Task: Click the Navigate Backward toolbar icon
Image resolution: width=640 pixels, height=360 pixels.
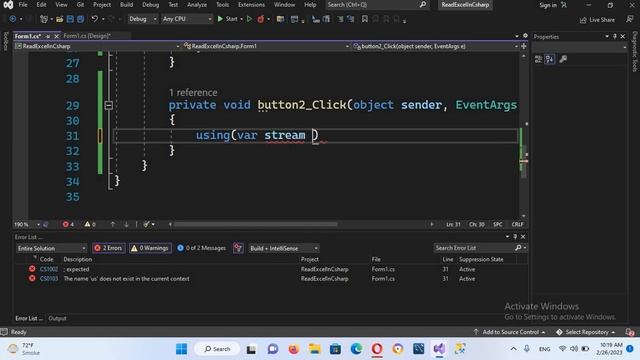Action: click(13, 19)
